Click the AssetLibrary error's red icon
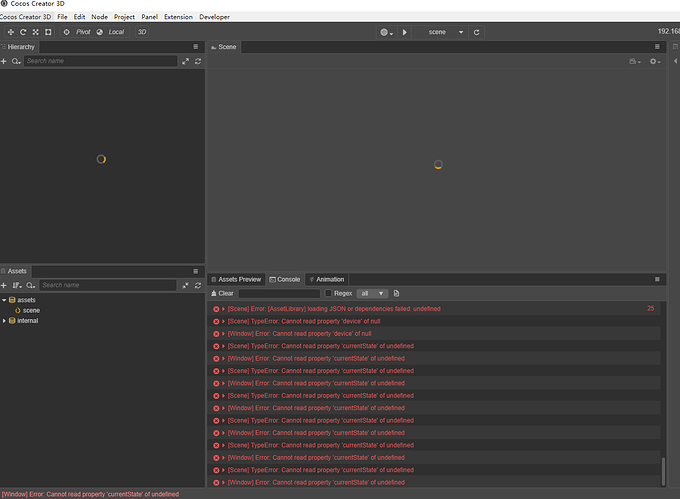 pyautogui.click(x=216, y=309)
